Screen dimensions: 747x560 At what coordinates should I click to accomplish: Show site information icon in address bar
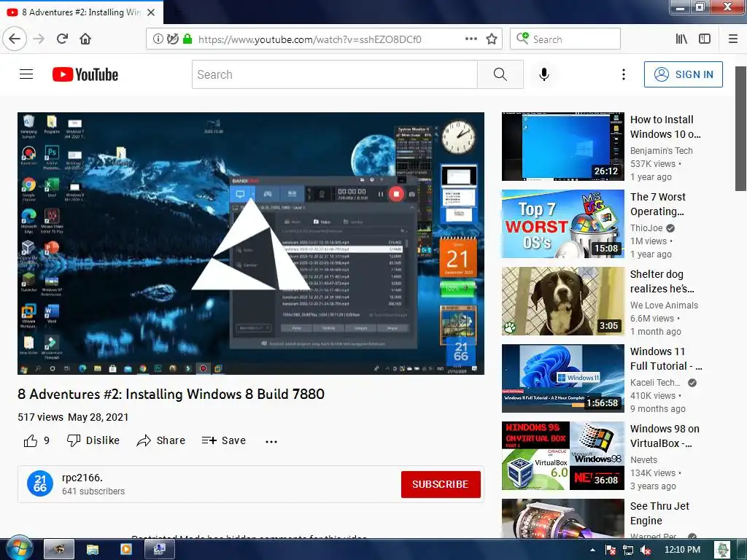point(158,39)
